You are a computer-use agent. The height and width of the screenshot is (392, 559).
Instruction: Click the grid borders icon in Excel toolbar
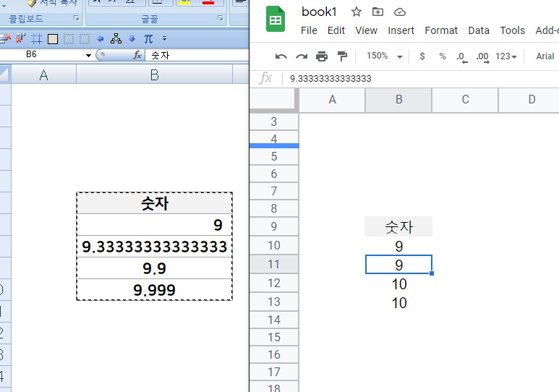coord(36,38)
